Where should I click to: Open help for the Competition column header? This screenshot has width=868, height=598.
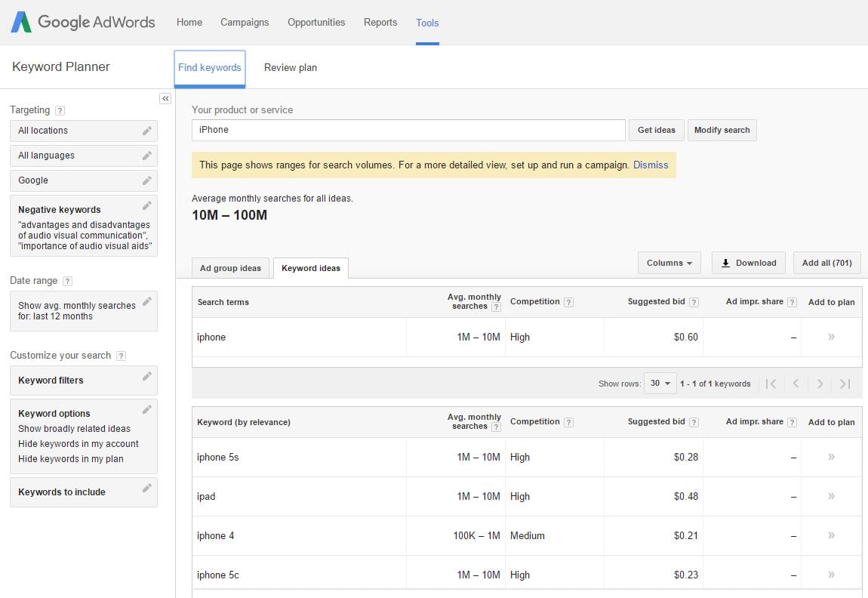point(567,301)
